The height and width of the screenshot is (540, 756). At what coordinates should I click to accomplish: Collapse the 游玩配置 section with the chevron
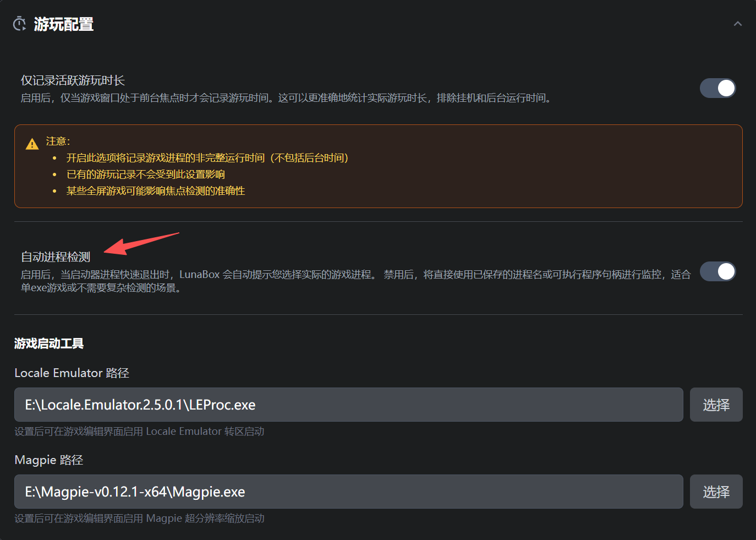[737, 24]
